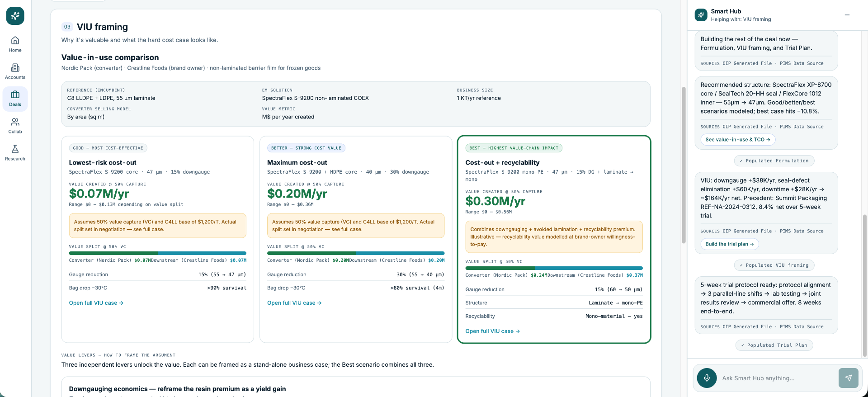
Task: Click 30% (55 → 40 µm) gauge reduction
Action: [x=420, y=275]
